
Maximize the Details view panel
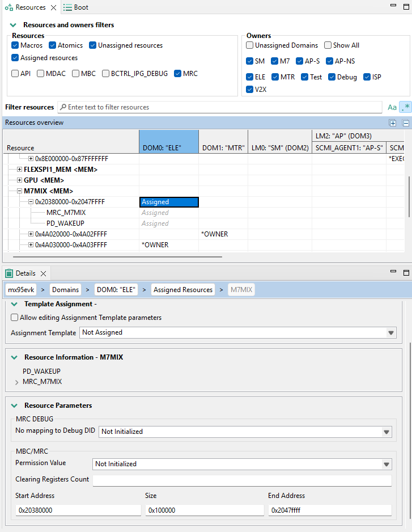point(406,272)
